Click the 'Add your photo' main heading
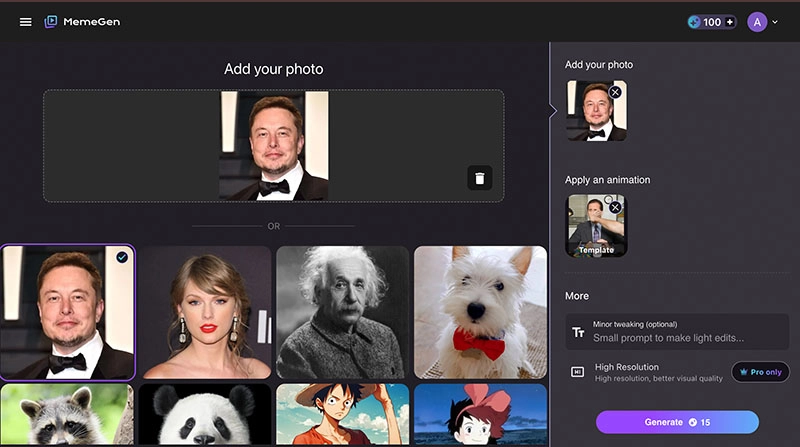The width and height of the screenshot is (800, 447). point(273,69)
